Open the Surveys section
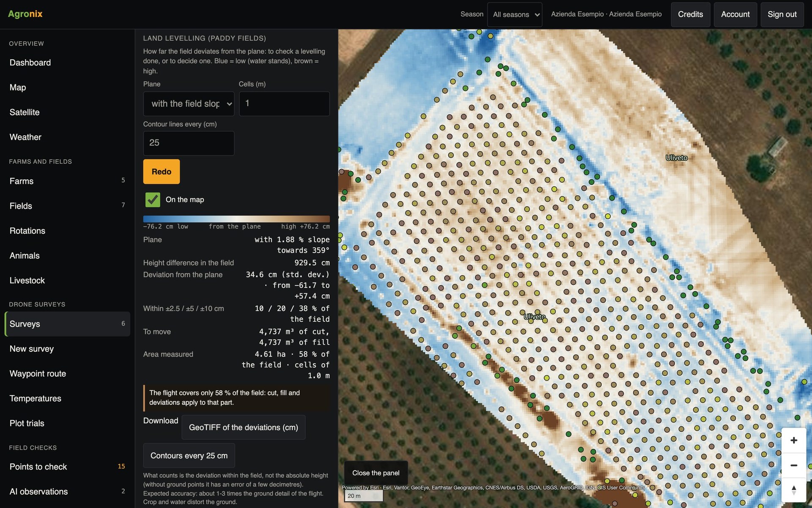 (67, 324)
